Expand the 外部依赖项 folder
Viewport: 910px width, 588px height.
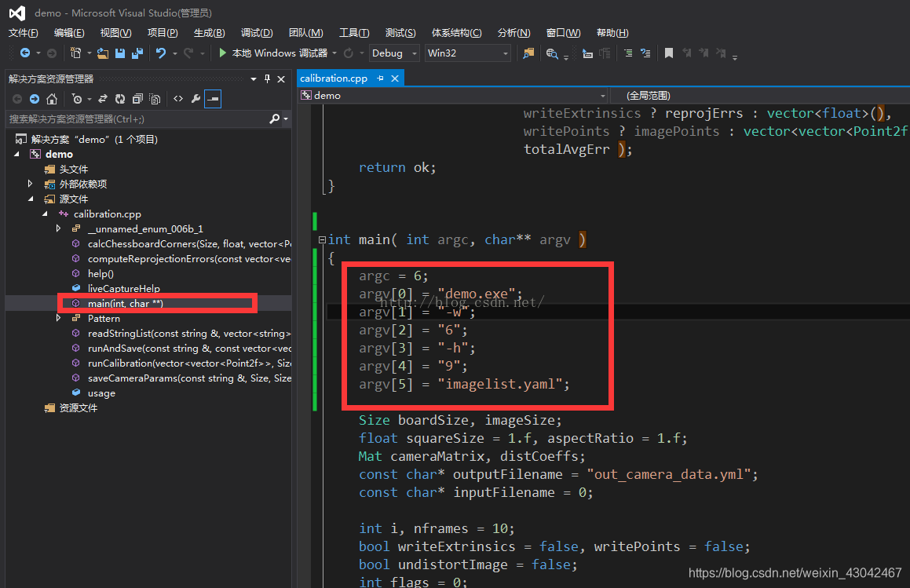(x=30, y=184)
